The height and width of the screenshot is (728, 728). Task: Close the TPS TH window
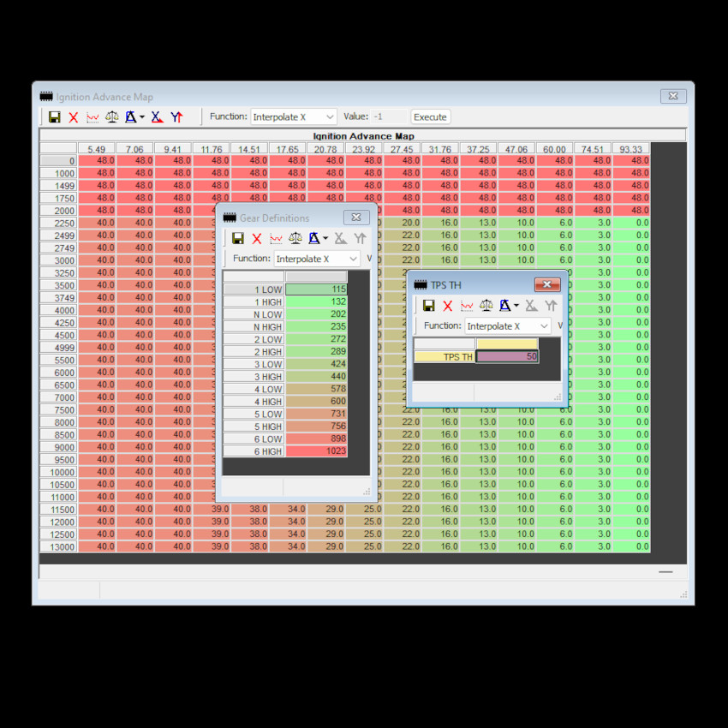point(547,284)
